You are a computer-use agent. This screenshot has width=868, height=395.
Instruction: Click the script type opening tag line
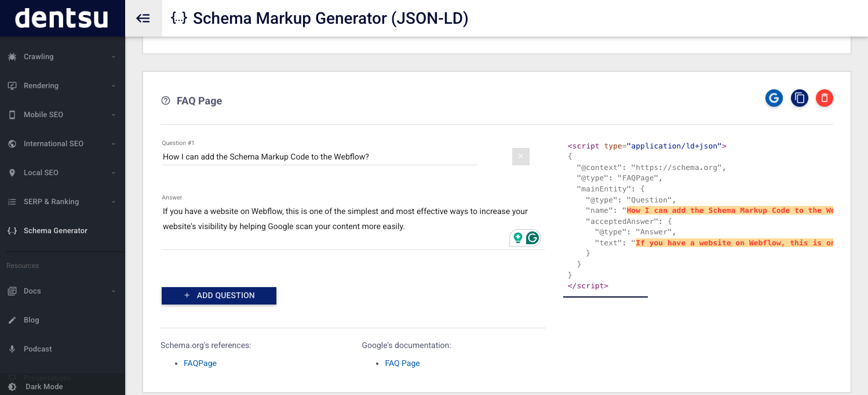[x=647, y=146]
